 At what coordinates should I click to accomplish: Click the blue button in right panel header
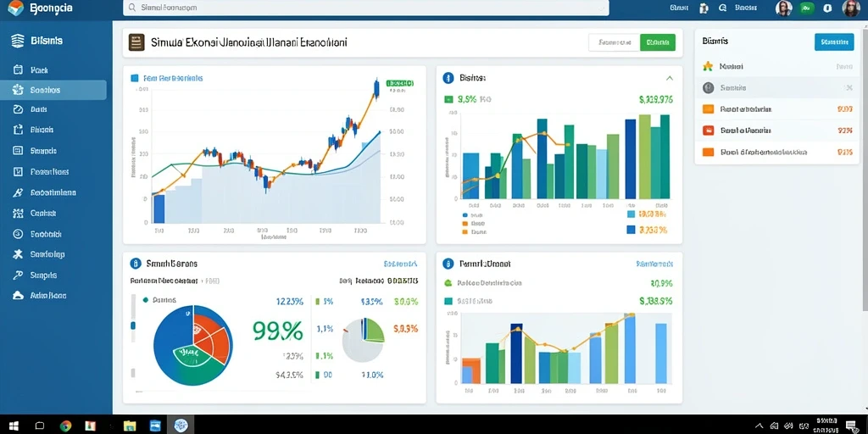834,42
